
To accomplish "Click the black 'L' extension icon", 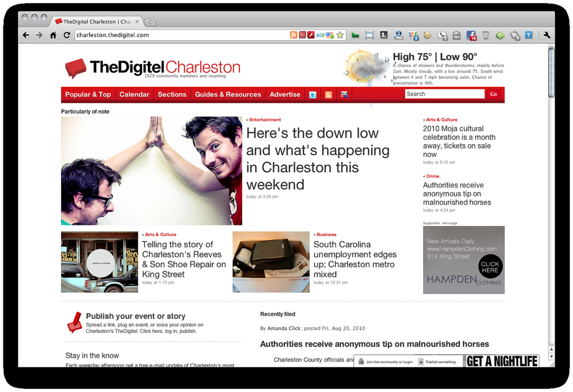I will [x=383, y=35].
